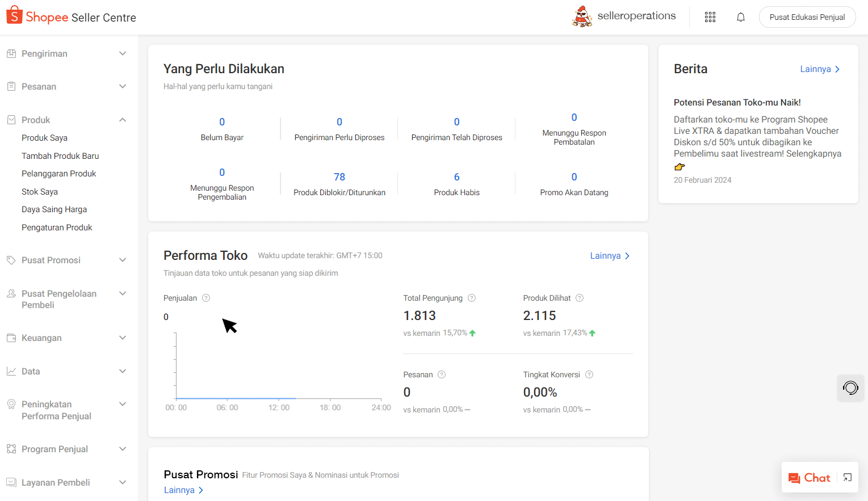Pop out the Chat window icon
The width and height of the screenshot is (868, 501).
coord(848,478)
